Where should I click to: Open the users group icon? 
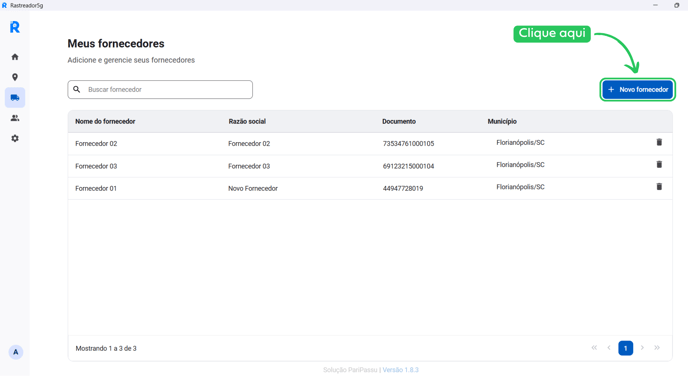(x=15, y=118)
